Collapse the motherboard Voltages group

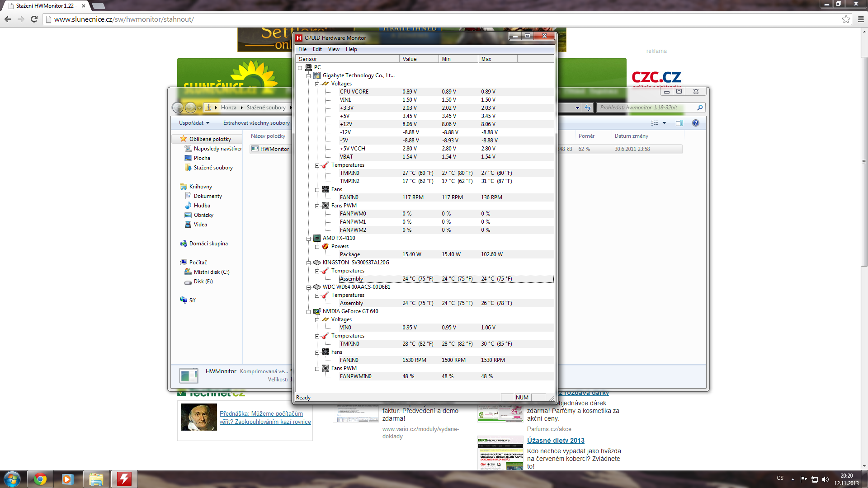(x=317, y=84)
